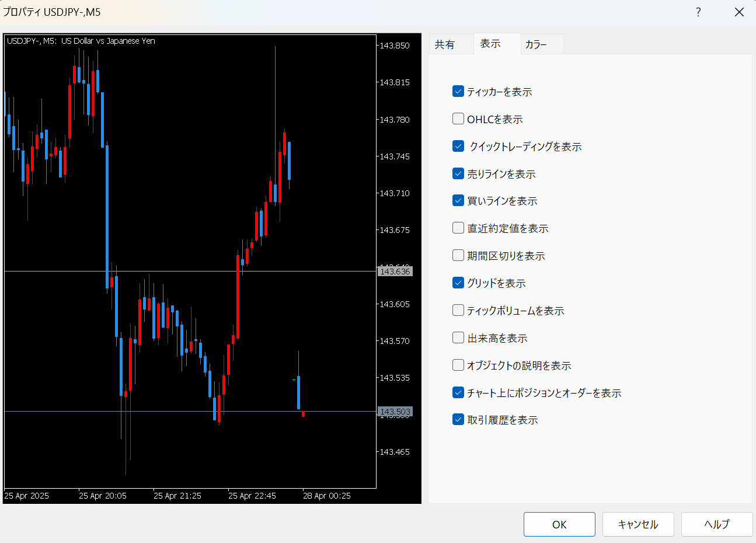Image resolution: width=756 pixels, height=543 pixels.
Task: Check 期間区切りを表示 option
Action: [x=458, y=256]
